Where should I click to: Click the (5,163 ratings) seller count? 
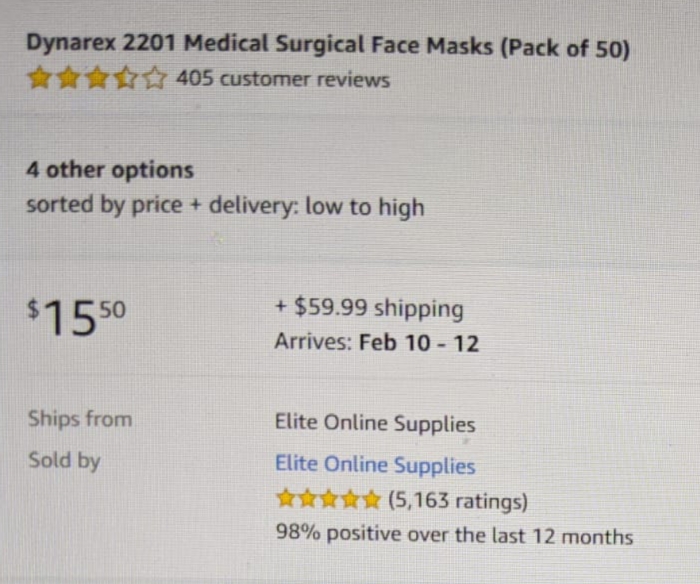tap(458, 500)
